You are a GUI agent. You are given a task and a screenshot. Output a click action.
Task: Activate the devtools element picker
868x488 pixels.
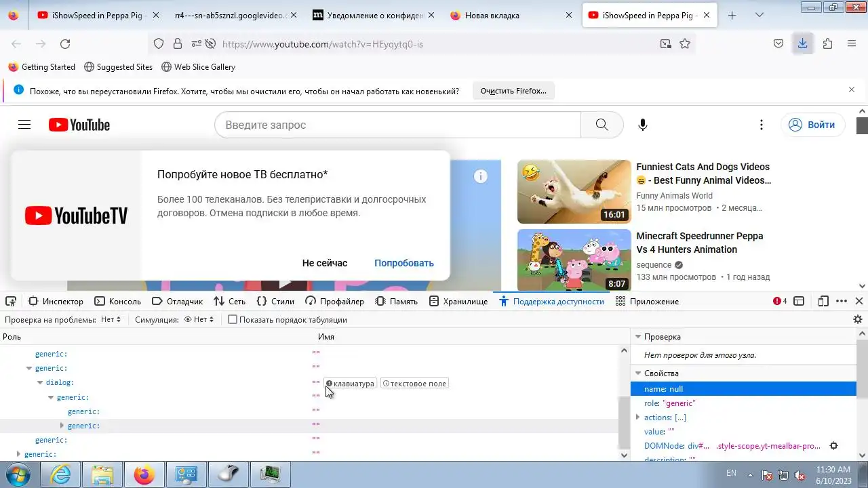[x=11, y=301]
